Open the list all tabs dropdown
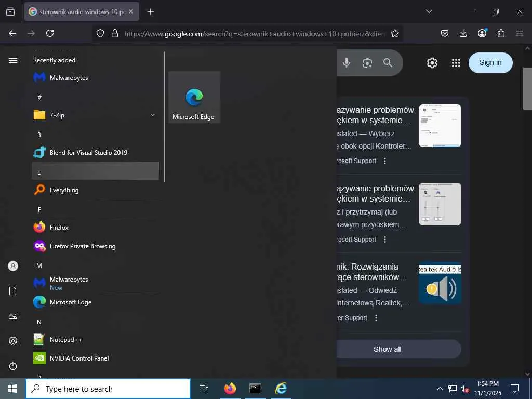This screenshot has height=399, width=532. [429, 11]
